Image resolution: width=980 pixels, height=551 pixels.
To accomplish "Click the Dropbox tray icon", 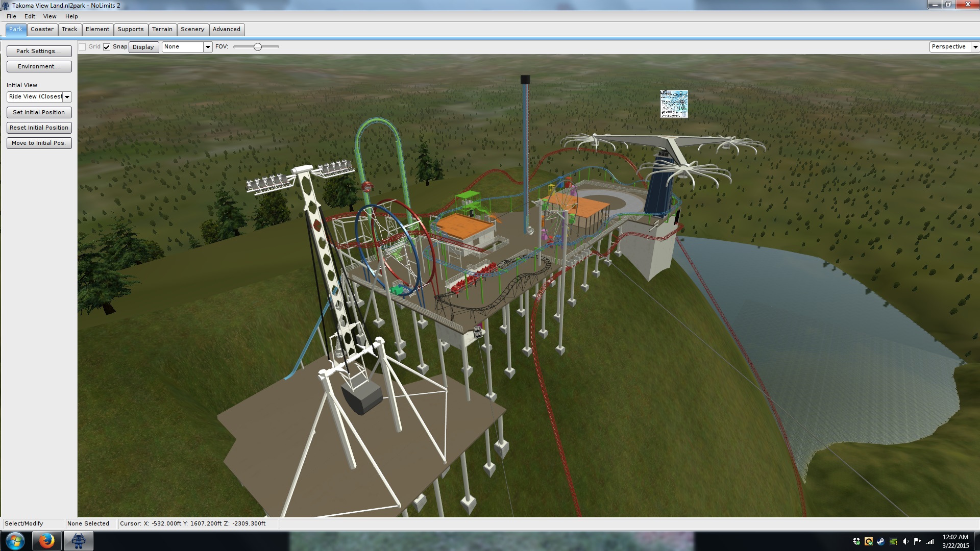I will (856, 541).
